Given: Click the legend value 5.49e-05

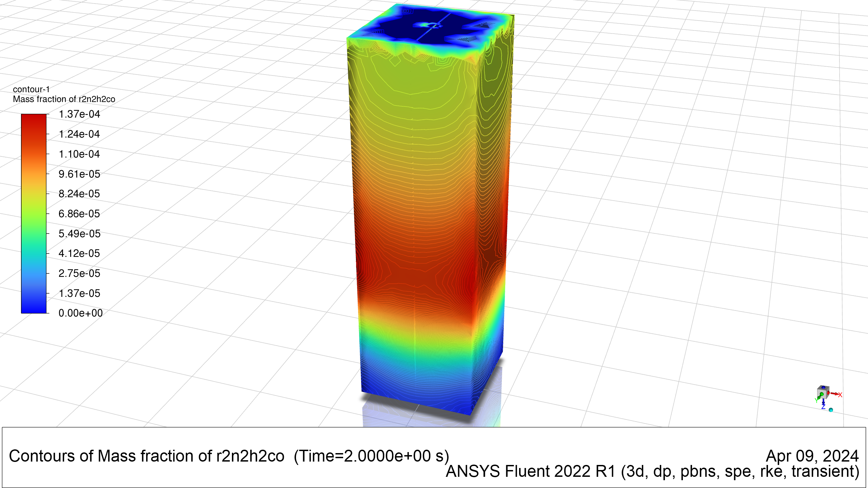Looking at the screenshot, I should 79,233.
